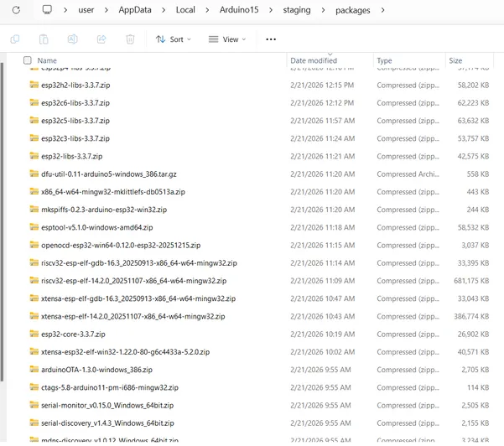
Task: Open the See more three-dots menu
Action: pos(271,39)
